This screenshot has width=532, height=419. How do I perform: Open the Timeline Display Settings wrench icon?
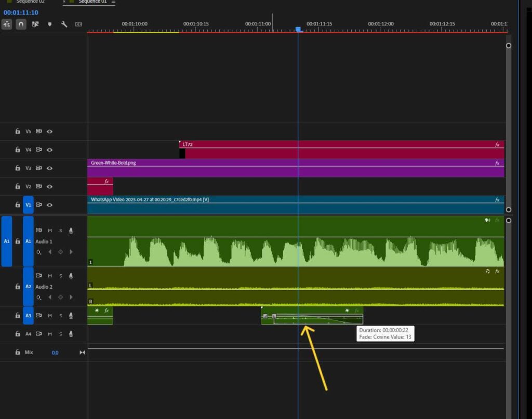point(64,24)
